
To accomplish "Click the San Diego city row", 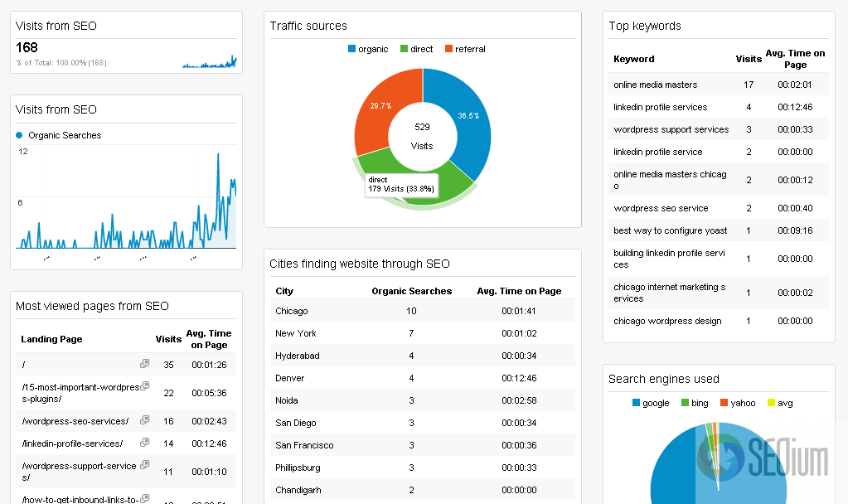I will coord(423,423).
